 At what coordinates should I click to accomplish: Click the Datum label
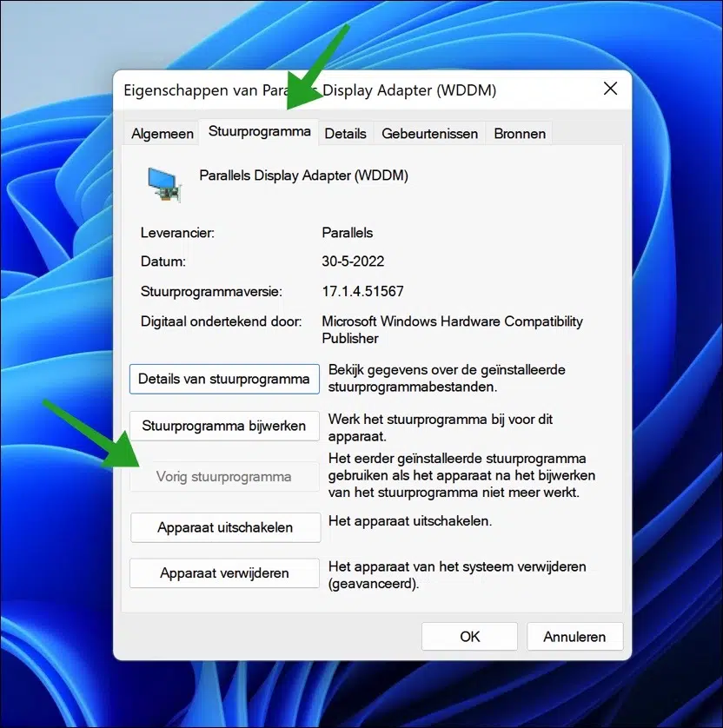click(x=163, y=261)
